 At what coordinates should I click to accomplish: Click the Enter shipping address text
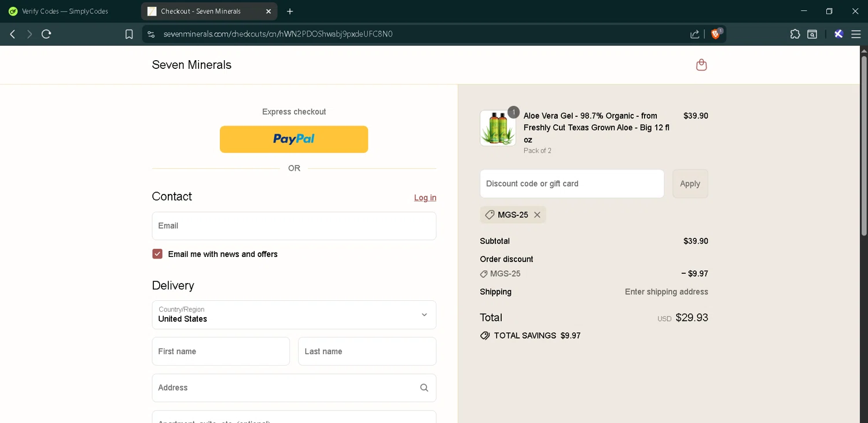667,292
